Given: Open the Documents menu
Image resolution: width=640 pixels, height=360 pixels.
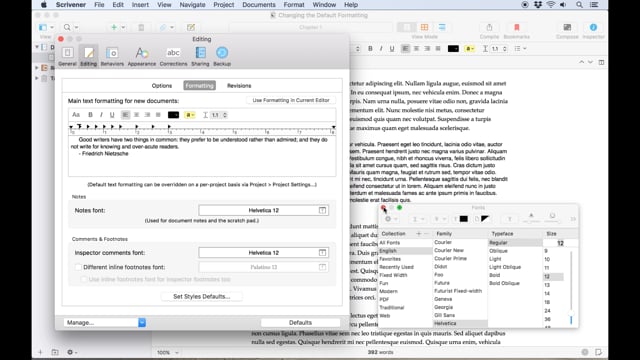Looking at the screenshot, I should click(x=259, y=5).
